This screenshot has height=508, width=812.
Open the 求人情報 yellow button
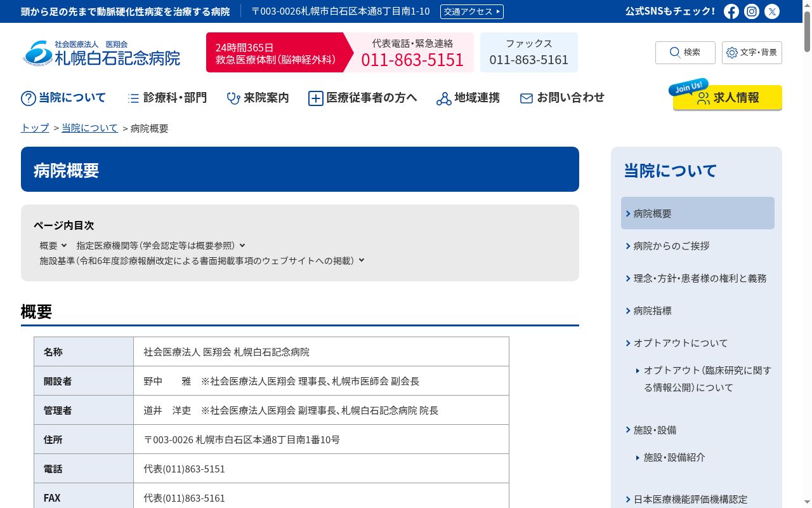728,98
